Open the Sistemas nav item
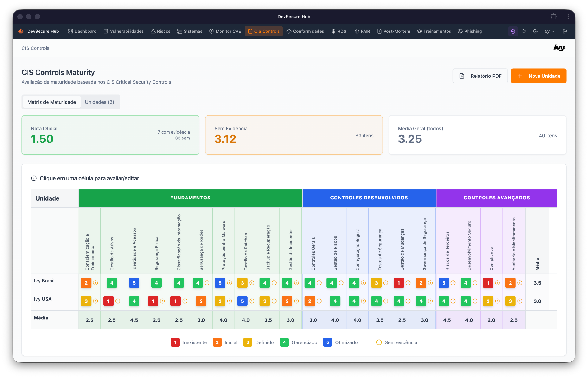 tap(190, 31)
